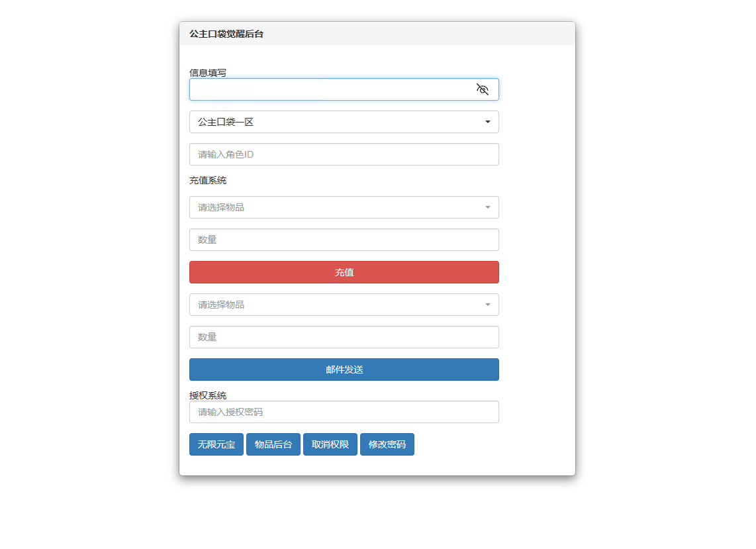Click the blue 邮件发送 button
The height and width of the screenshot is (549, 756).
[344, 370]
